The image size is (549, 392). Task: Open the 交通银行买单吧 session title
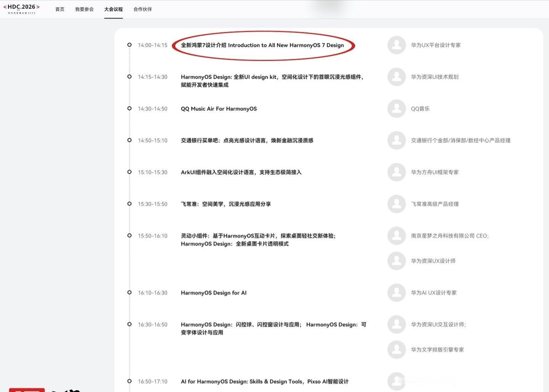tap(247, 141)
